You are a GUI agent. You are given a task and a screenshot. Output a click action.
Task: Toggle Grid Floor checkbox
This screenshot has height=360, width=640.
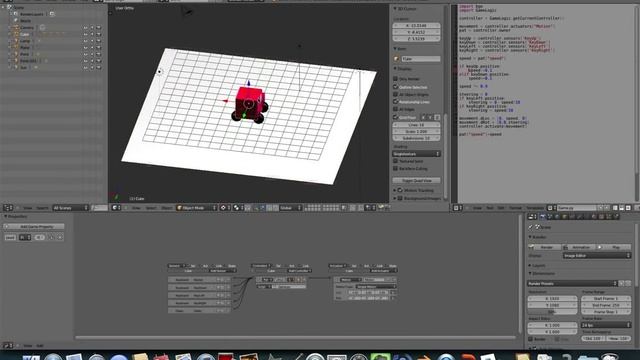pos(396,117)
